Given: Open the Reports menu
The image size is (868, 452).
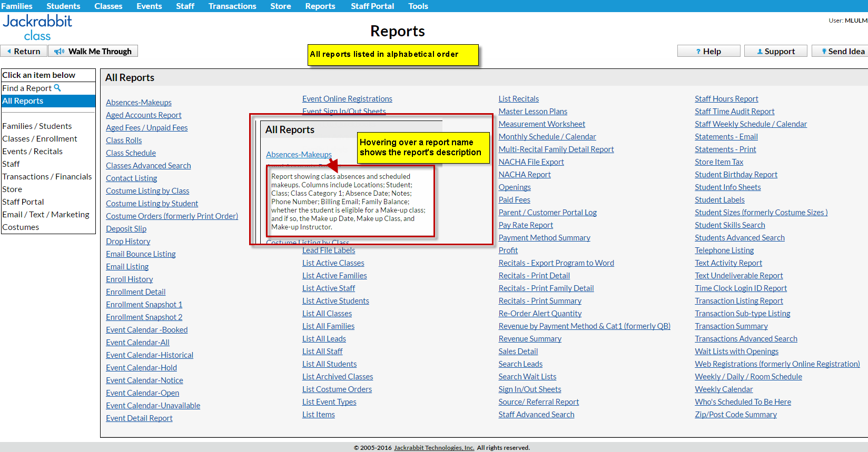Looking at the screenshot, I should (x=320, y=6).
